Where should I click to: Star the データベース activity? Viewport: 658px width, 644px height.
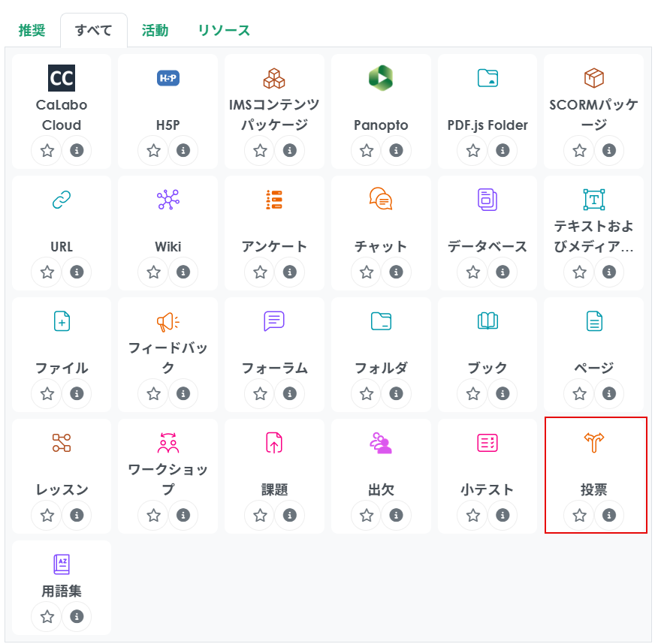point(473,272)
